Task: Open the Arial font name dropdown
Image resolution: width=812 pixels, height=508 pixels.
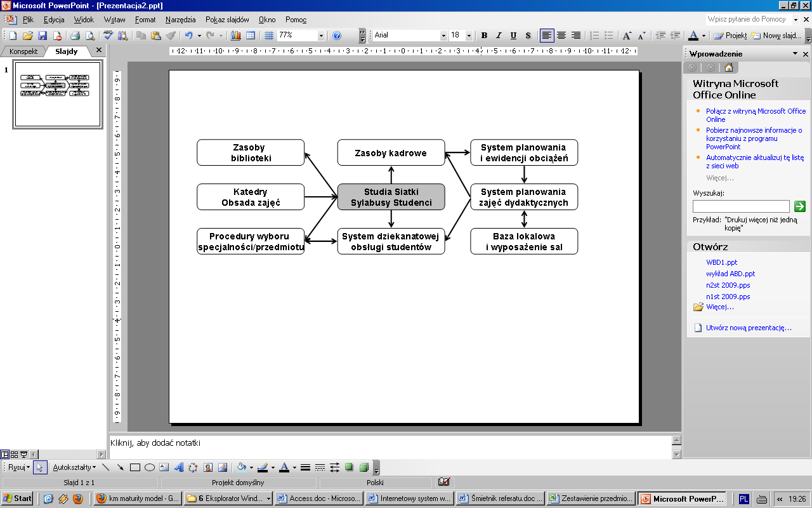Action: (443, 36)
